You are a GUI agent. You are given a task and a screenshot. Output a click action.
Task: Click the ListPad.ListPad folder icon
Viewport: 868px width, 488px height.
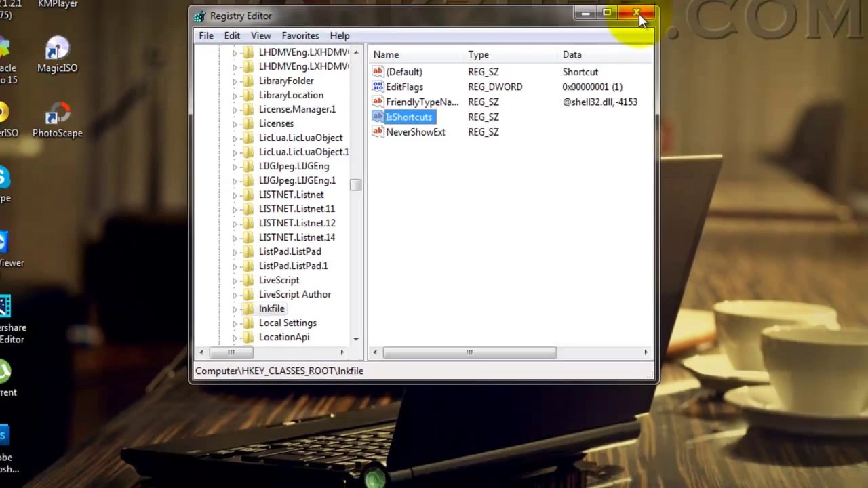(248, 251)
